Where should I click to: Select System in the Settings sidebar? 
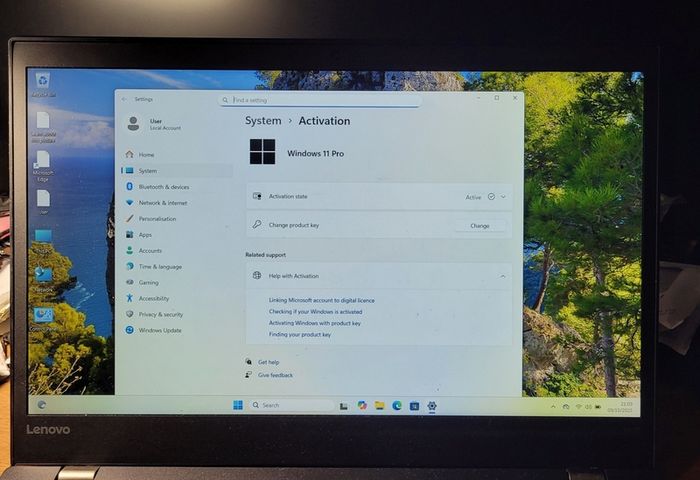177,171
